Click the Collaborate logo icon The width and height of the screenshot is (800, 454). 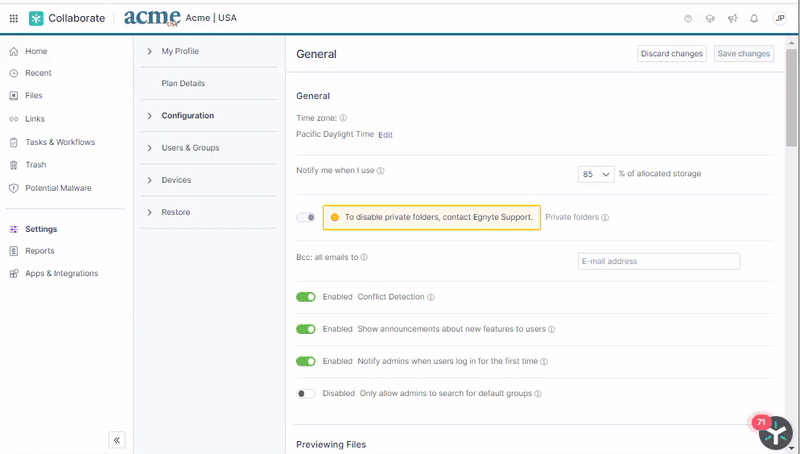click(x=36, y=18)
